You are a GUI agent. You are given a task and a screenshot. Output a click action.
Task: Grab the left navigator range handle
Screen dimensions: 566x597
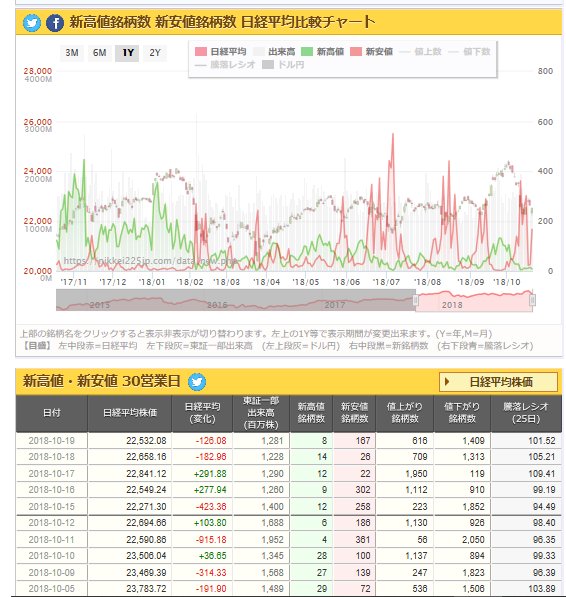click(x=416, y=300)
